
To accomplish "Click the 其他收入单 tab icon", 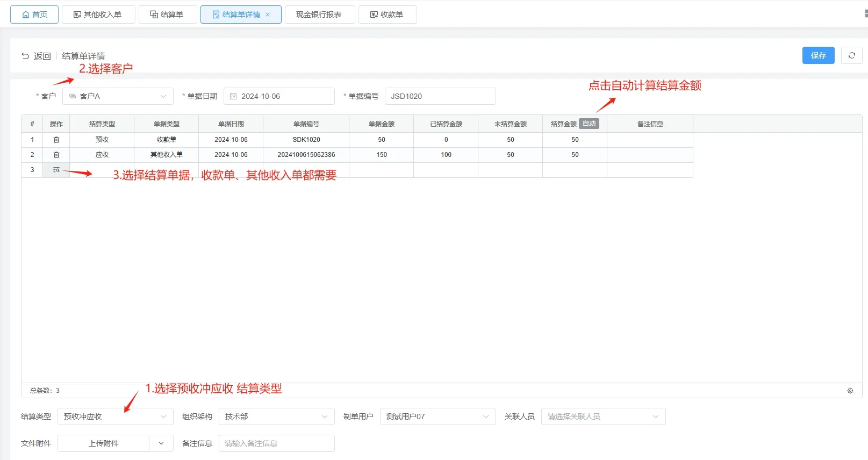I will (x=77, y=15).
